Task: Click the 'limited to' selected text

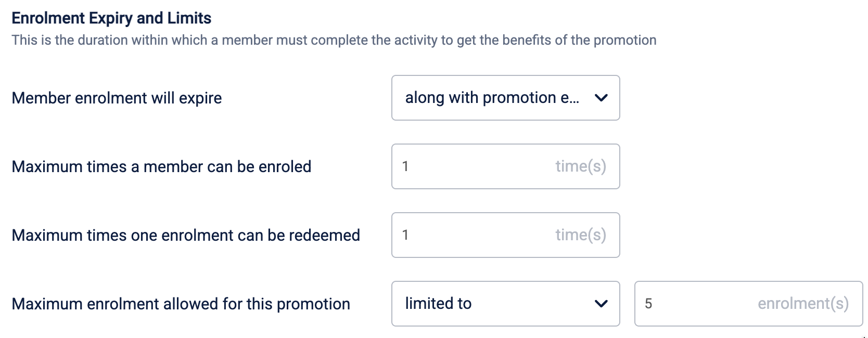Action: click(438, 304)
